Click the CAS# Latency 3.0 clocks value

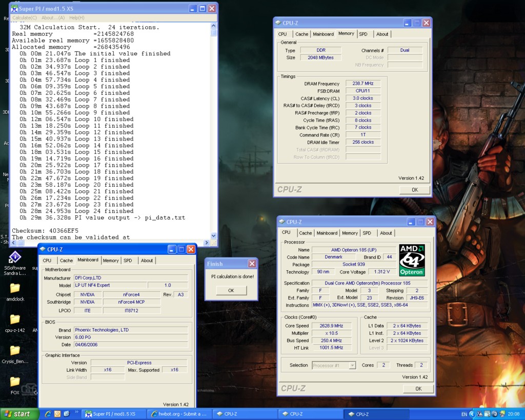[x=363, y=98]
